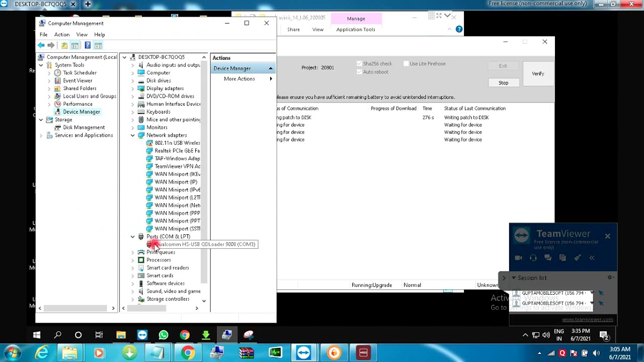This screenshot has width=644, height=362.
Task: Open Chrome in the remote taskbar
Action: [x=185, y=335]
